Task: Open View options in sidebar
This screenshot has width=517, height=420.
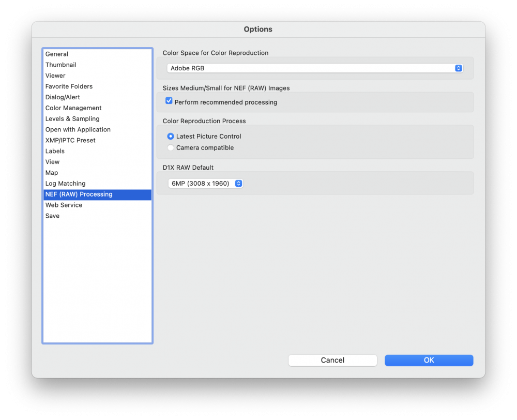Action: 97,162
